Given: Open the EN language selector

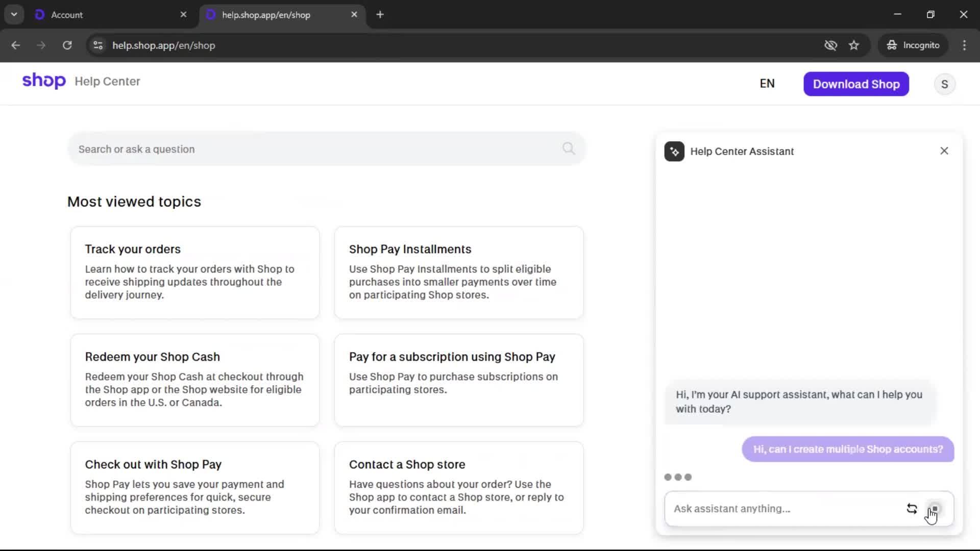Looking at the screenshot, I should (x=767, y=84).
